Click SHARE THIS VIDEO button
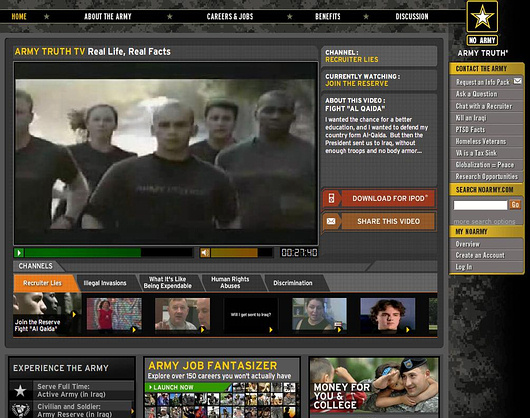Viewport: 530px width, 418px height. tap(379, 221)
